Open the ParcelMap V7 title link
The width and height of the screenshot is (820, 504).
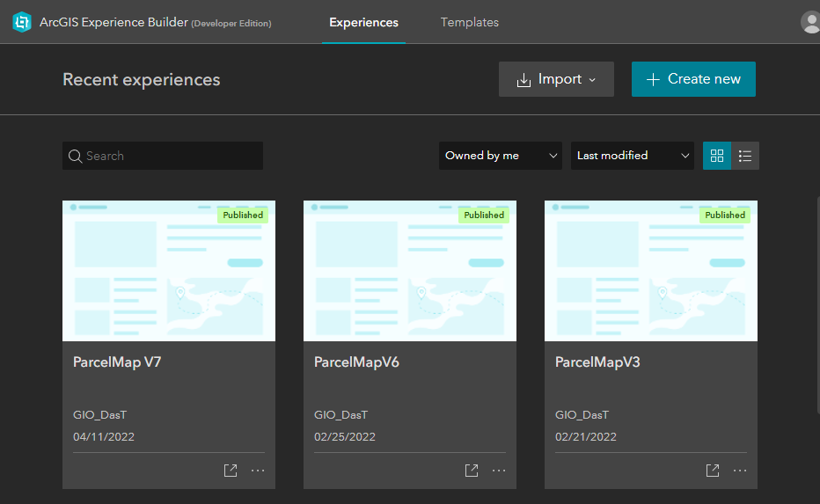coord(117,362)
